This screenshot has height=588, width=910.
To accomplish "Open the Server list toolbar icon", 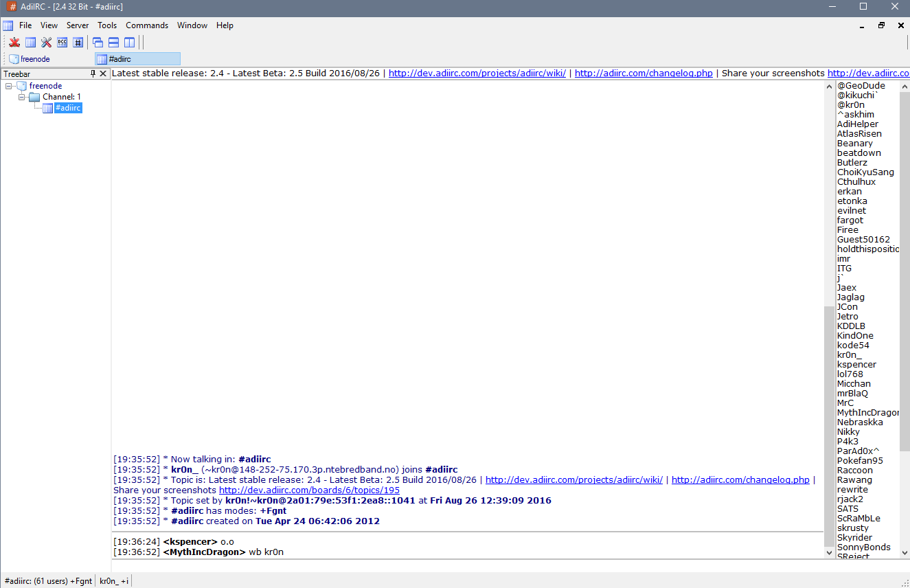I will tap(30, 43).
